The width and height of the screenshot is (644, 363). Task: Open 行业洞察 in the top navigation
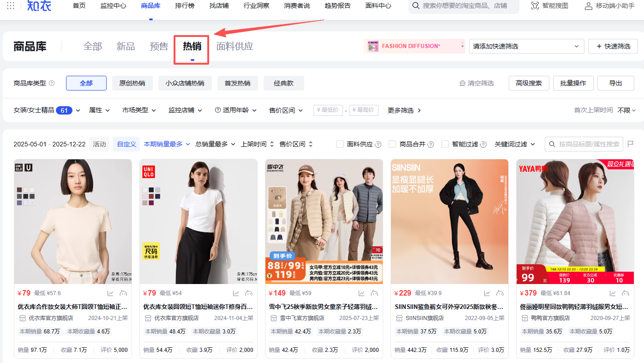[256, 6]
